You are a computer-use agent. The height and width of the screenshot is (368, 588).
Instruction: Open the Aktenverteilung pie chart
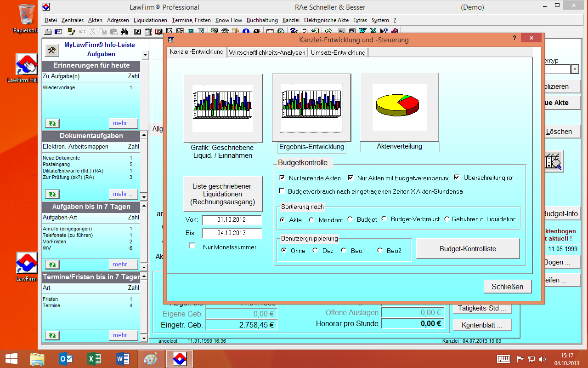tap(399, 108)
